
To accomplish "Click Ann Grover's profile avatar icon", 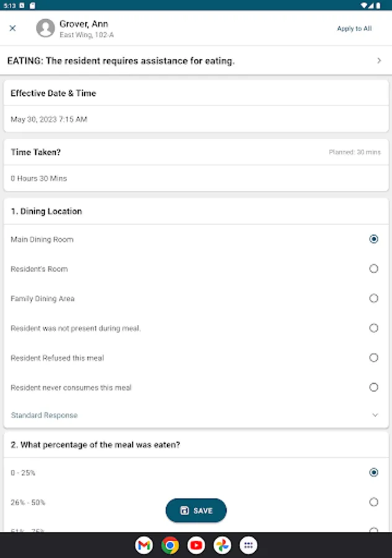I will pos(45,28).
